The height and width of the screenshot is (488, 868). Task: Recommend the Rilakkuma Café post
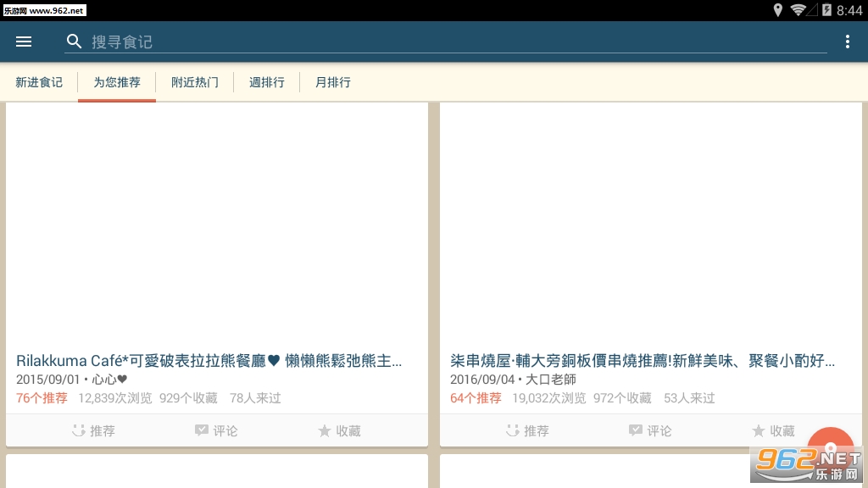pos(93,430)
